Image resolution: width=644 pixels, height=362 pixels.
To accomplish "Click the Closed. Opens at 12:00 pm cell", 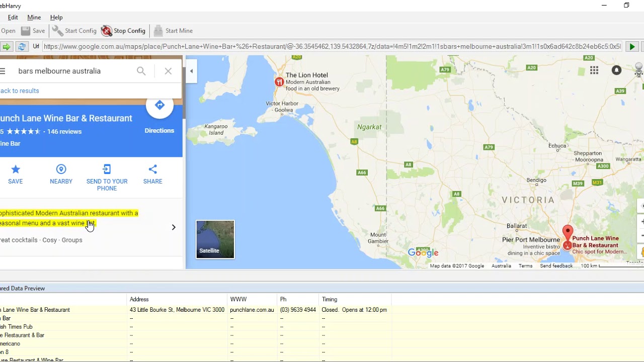I will coord(355,310).
